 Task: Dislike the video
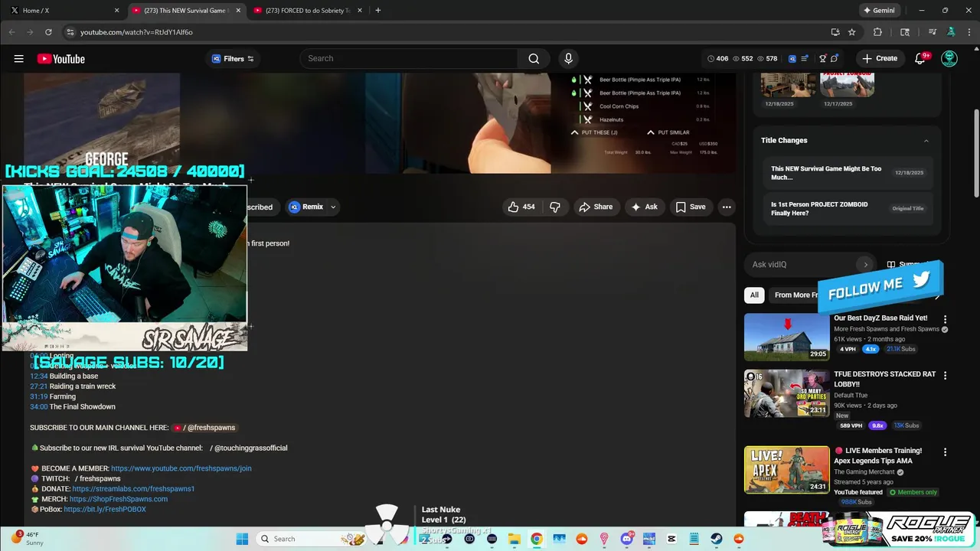[x=555, y=207]
